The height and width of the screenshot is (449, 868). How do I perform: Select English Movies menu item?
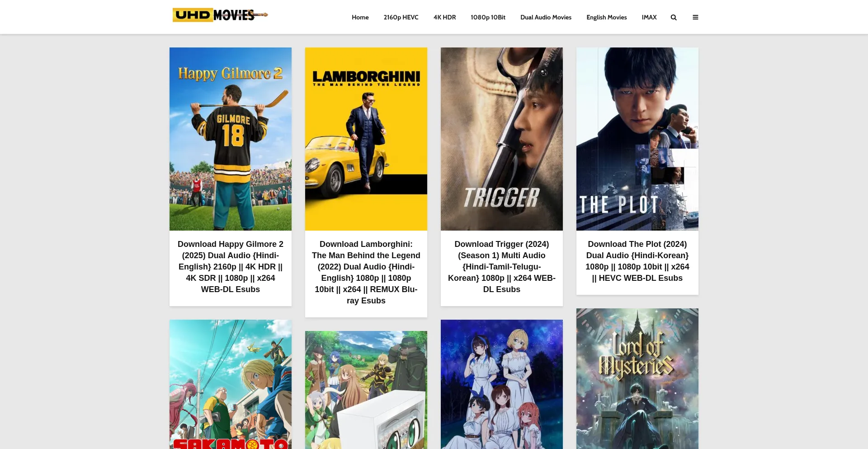point(606,17)
